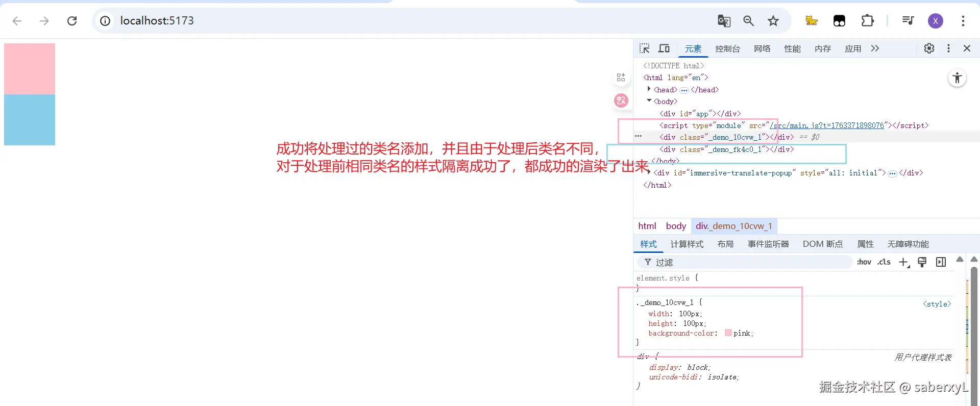
Task: Close the DevTools panel
Action: tap(967, 48)
